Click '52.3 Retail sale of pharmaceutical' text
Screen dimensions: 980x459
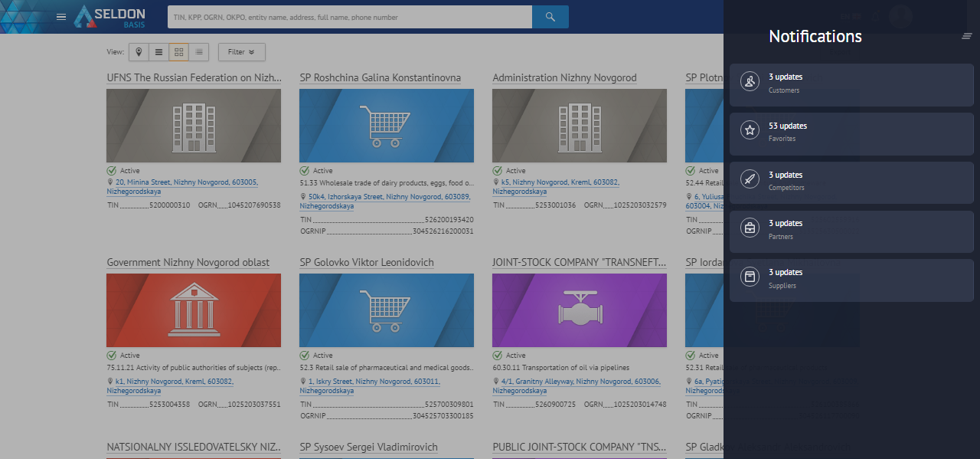pyautogui.click(x=387, y=368)
